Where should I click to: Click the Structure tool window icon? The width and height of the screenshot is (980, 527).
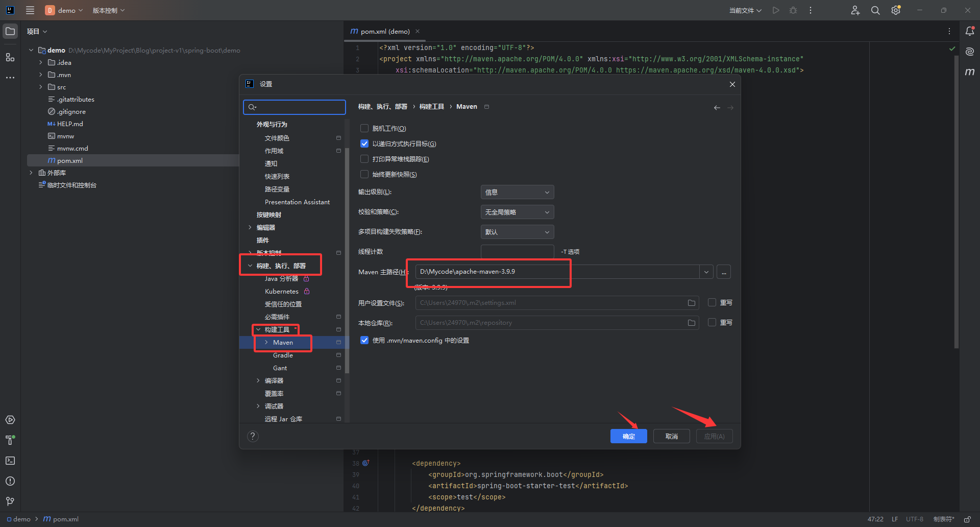10,57
